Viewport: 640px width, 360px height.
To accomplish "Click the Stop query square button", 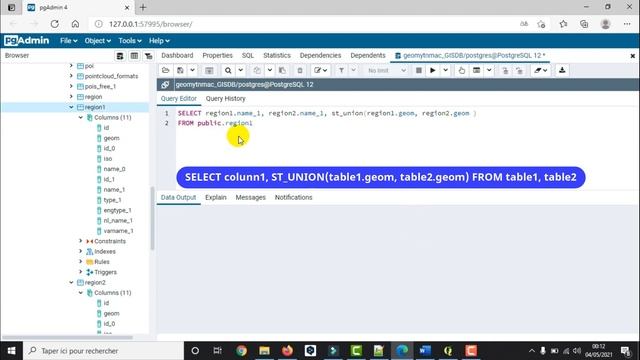I will [418, 71].
